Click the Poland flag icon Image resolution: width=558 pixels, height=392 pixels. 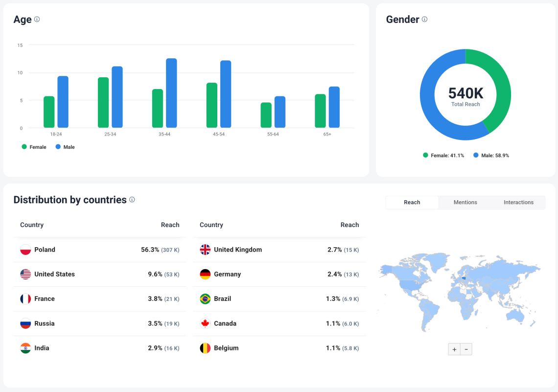[25, 250]
